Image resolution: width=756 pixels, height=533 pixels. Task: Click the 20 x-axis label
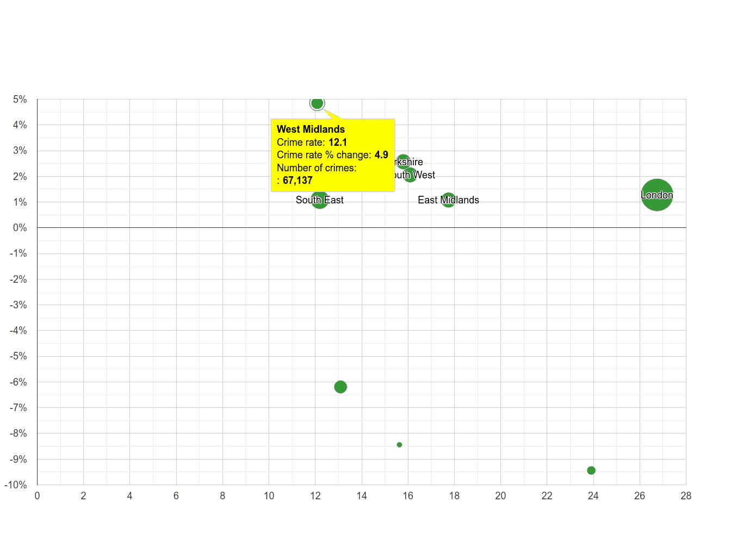(x=500, y=496)
